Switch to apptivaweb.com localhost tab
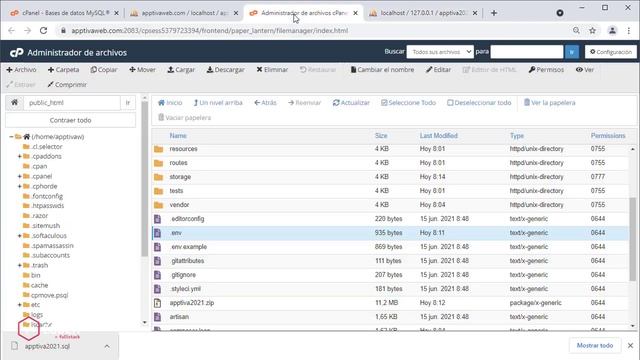 (184, 13)
